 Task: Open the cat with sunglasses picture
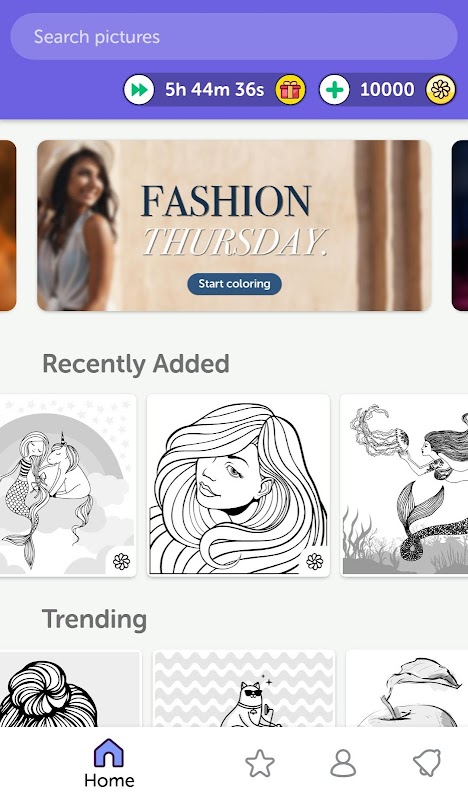[244, 689]
